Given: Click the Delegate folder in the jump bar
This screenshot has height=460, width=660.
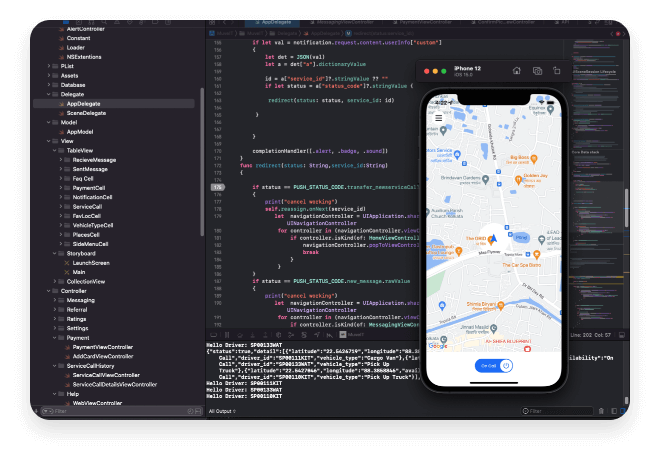Looking at the screenshot, I should click(284, 33).
